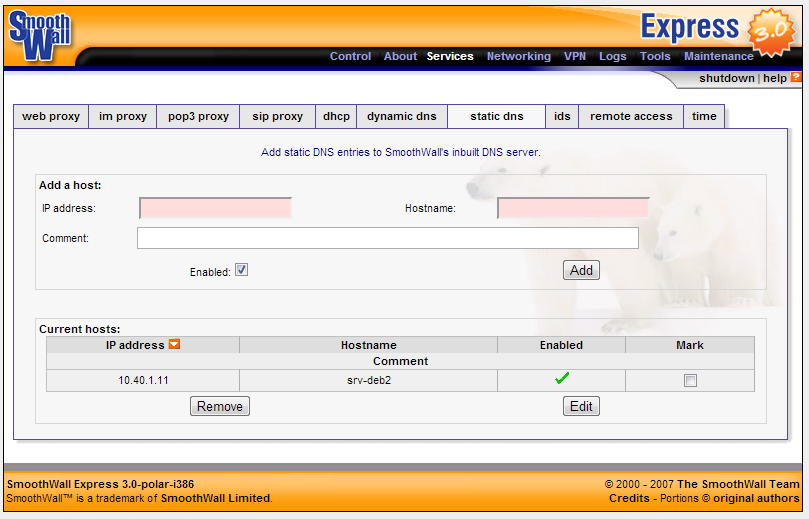Click the original authors footer text
The image size is (809, 519).
coord(756,498)
